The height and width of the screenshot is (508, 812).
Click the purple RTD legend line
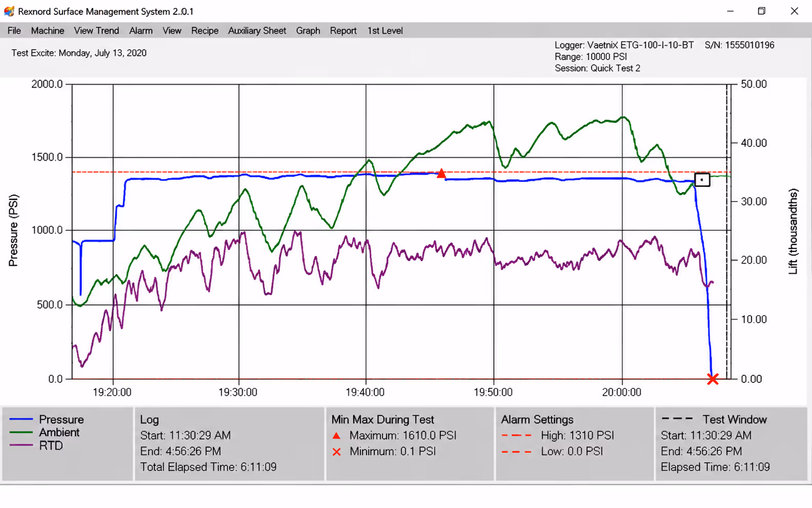point(22,446)
